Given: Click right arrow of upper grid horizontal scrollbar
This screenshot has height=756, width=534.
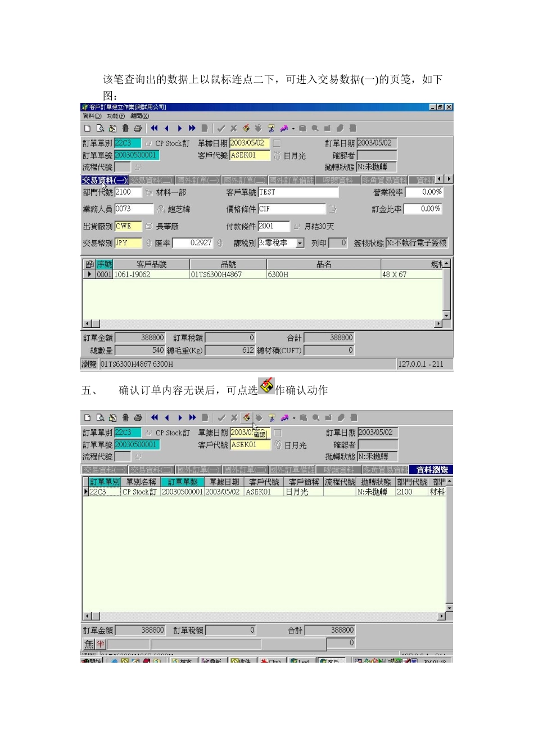Looking at the screenshot, I should click(439, 323).
